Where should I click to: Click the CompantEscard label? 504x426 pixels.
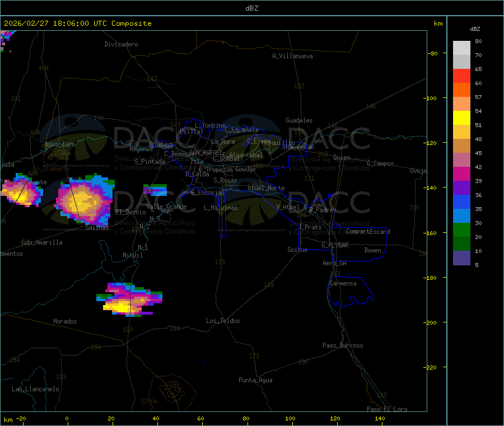[x=368, y=231]
